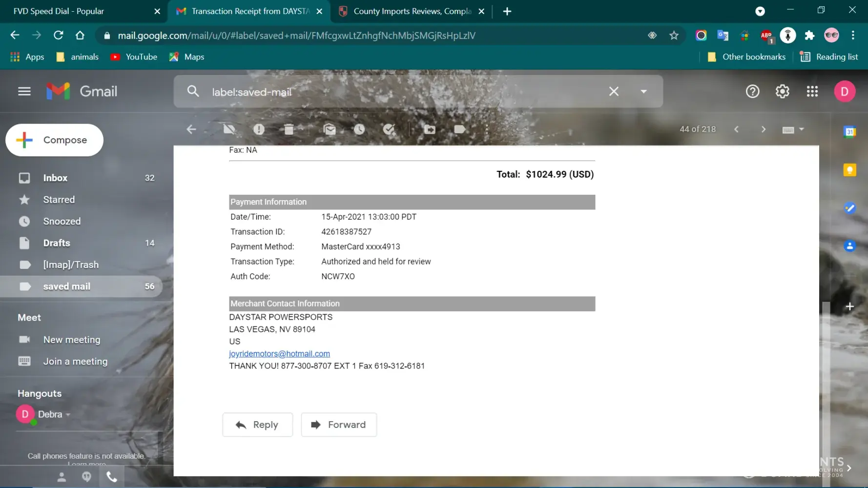Delete this email with the trash icon
868x488 pixels.
[x=289, y=129]
